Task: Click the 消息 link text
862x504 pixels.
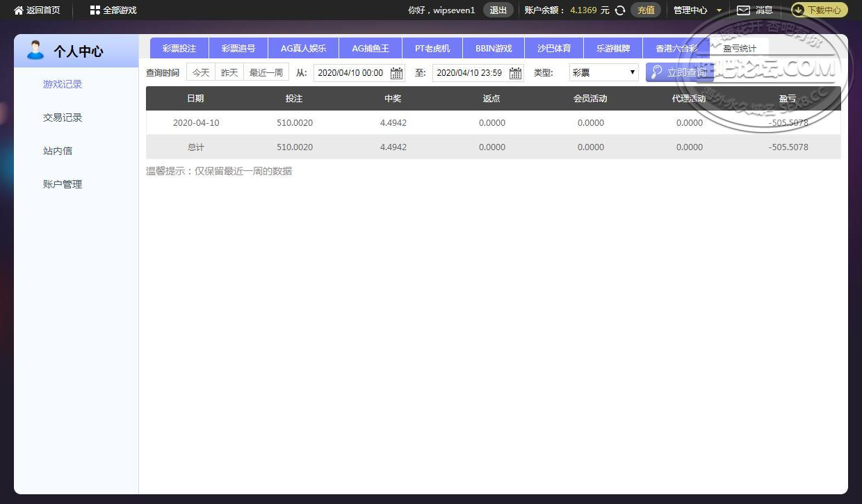Action: point(764,10)
